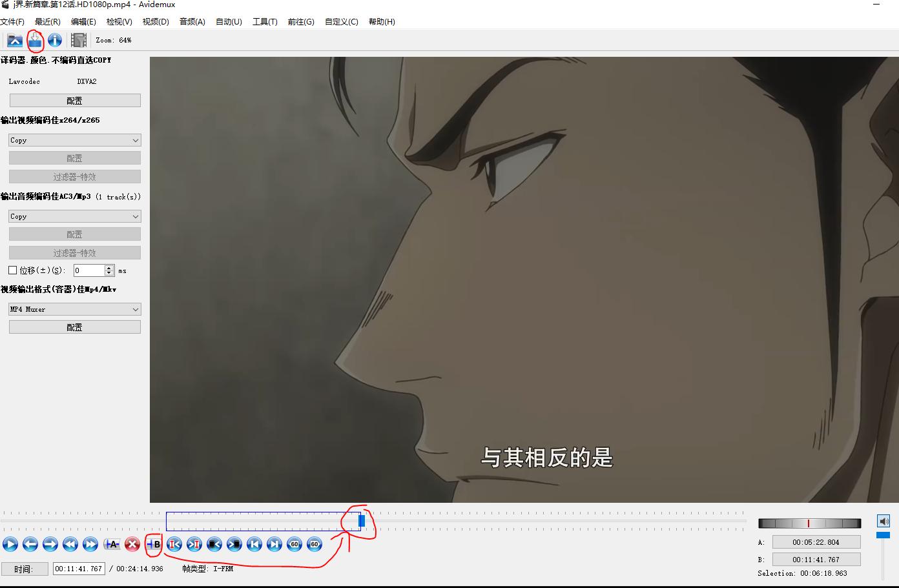Set marker A at current position
899x588 pixels.
click(111, 544)
